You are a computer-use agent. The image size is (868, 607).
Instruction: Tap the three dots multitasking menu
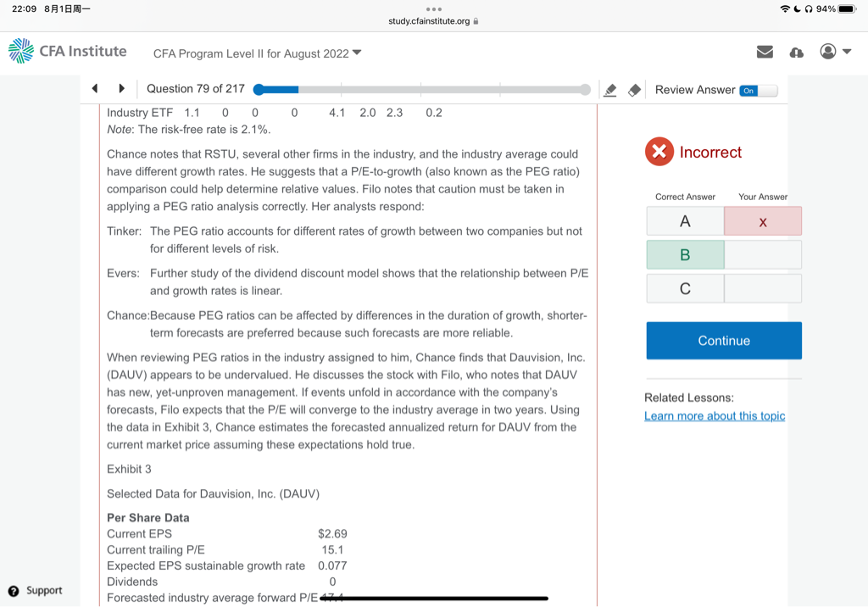pyautogui.click(x=433, y=8)
